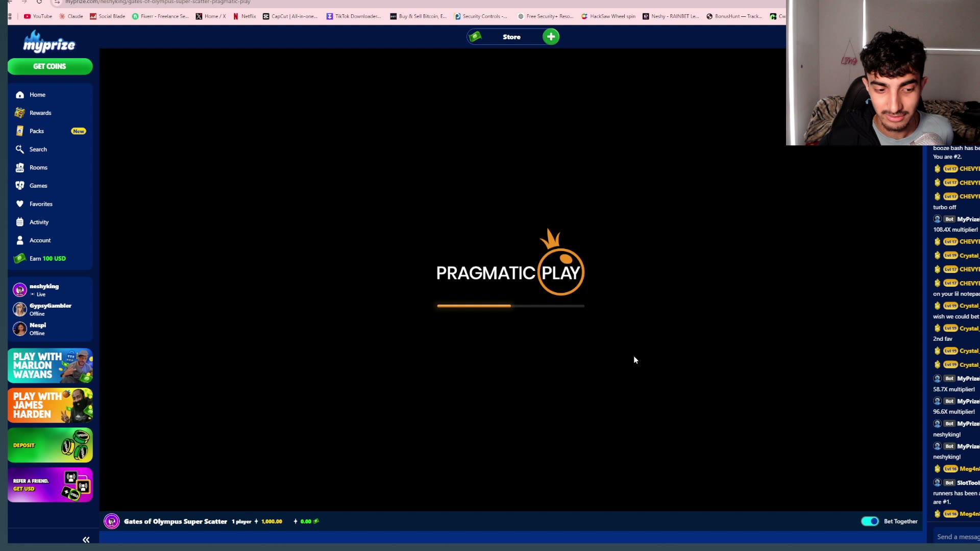Click the Earn 100 USD cash icon
980x551 pixels.
pyautogui.click(x=20, y=259)
